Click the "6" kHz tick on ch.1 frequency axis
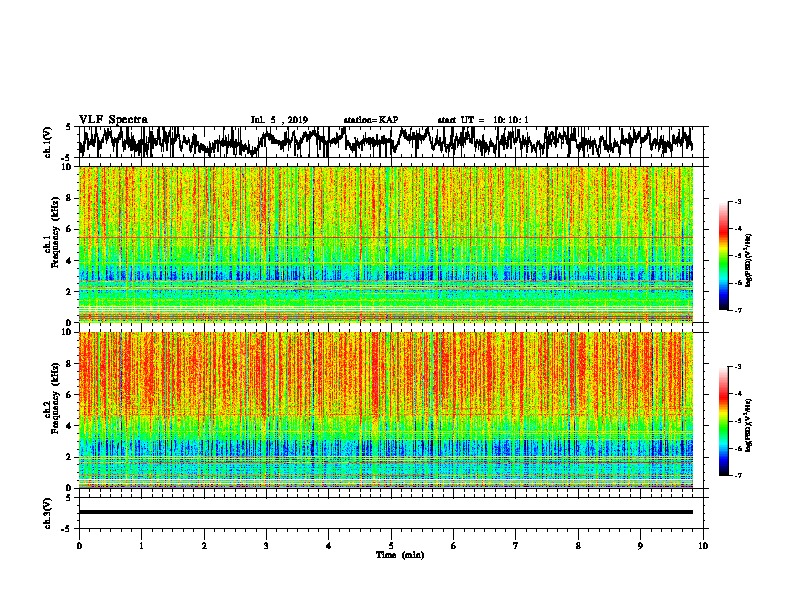 tap(69, 229)
